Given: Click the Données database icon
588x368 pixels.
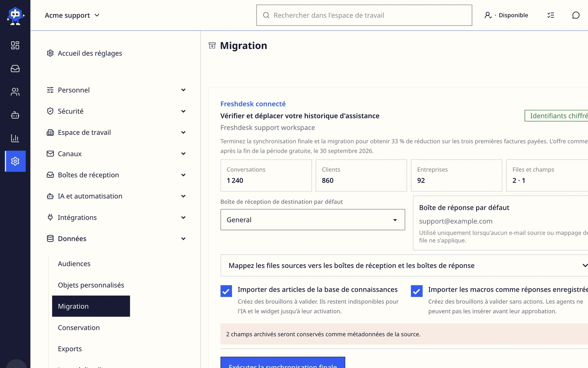Looking at the screenshot, I should pos(50,238).
